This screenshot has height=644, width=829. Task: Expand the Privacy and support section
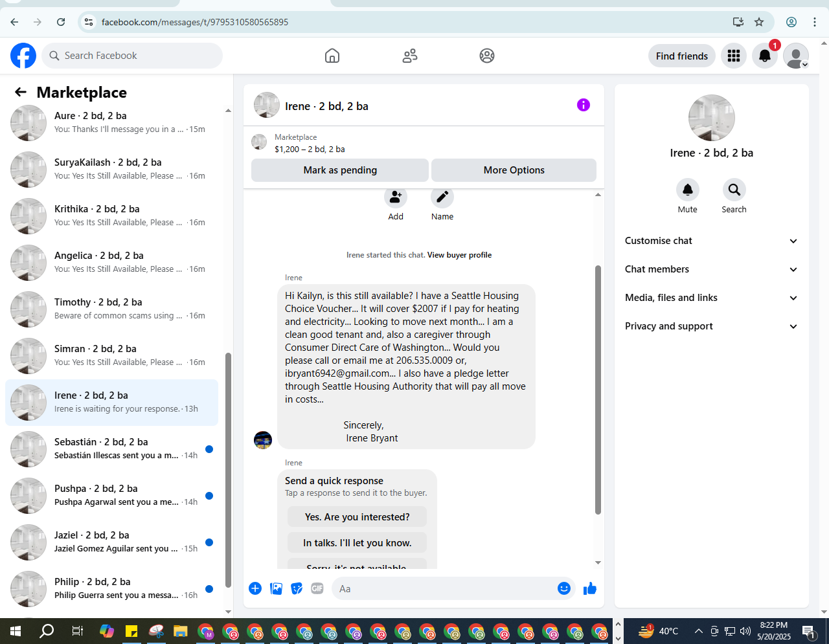pos(711,326)
